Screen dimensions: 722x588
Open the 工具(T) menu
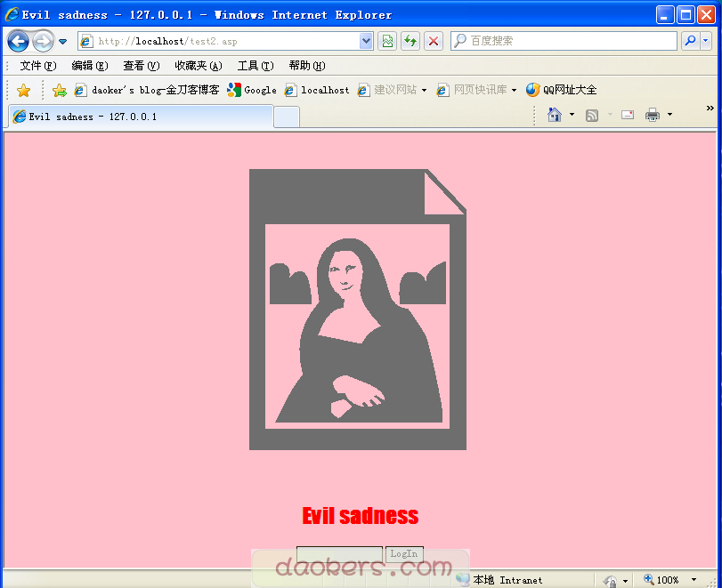click(256, 66)
